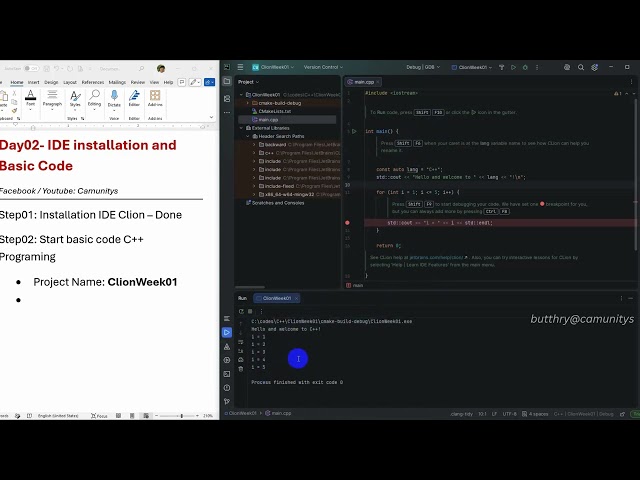Switch to Word Layout tab
The width and height of the screenshot is (640, 480).
tap(70, 82)
